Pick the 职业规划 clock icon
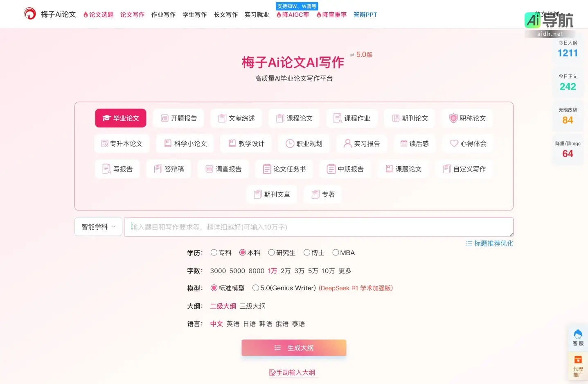This screenshot has height=384, width=588. point(290,143)
